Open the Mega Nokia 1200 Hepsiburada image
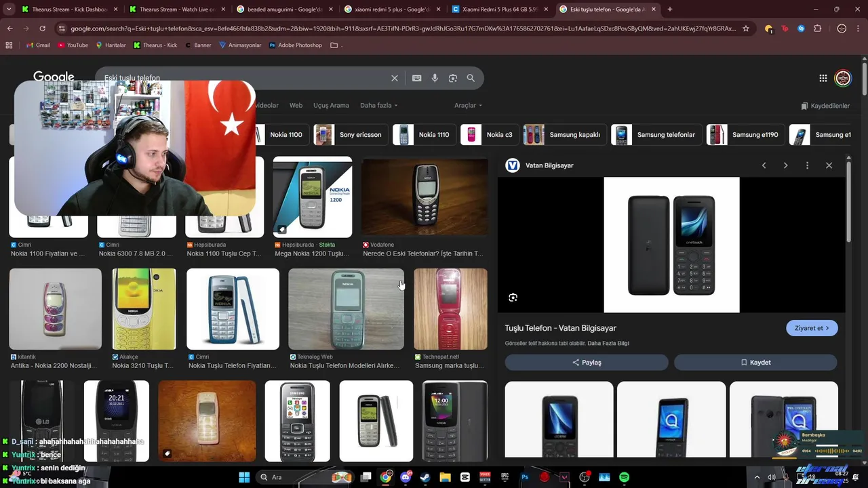Image resolution: width=868 pixels, height=488 pixels. coord(312,197)
